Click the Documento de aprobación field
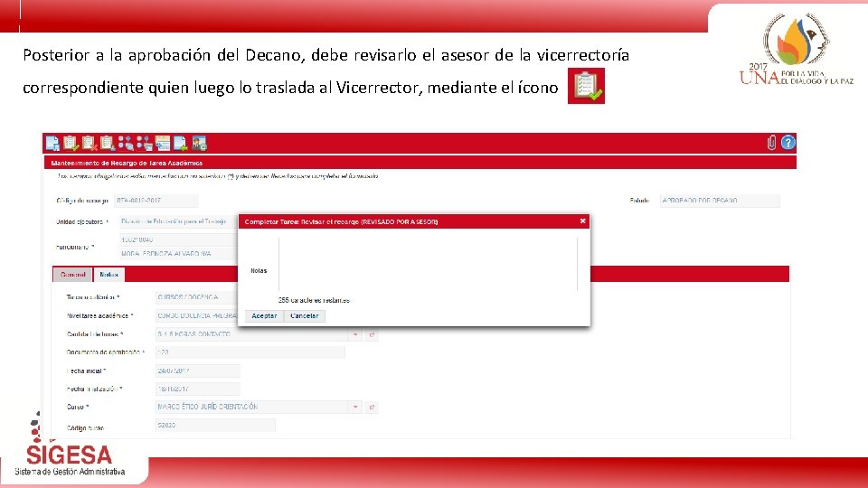This screenshot has width=868, height=488. pyautogui.click(x=250, y=352)
